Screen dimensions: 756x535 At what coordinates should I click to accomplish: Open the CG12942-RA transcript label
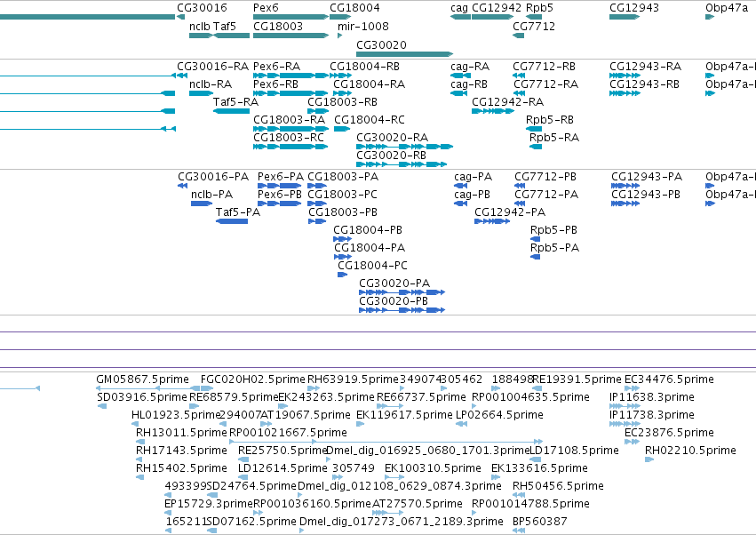(x=507, y=102)
